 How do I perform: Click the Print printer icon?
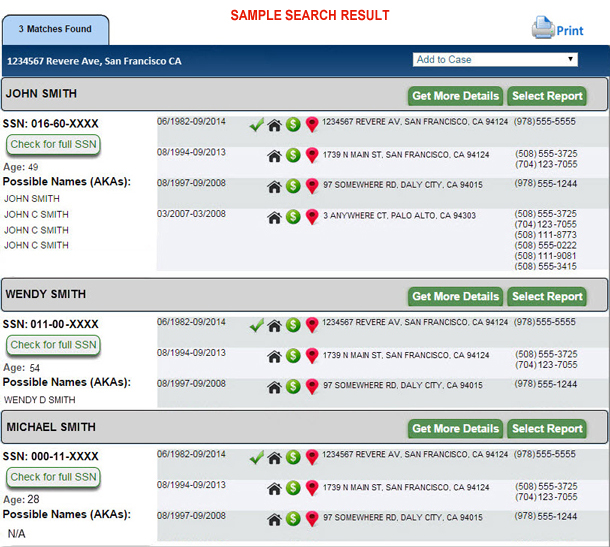(543, 28)
